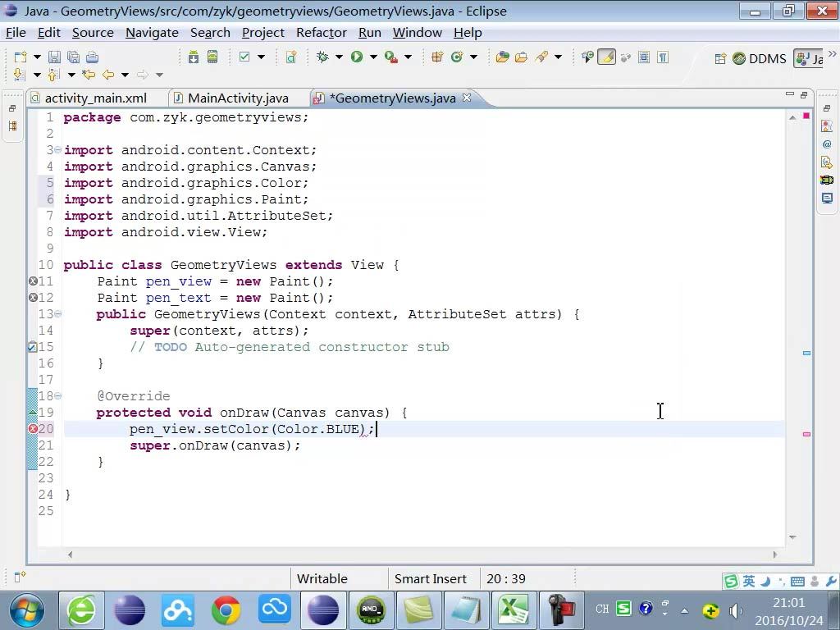The width and height of the screenshot is (840, 630).
Task: Toggle Block Selection Mode icon
Action: click(644, 57)
